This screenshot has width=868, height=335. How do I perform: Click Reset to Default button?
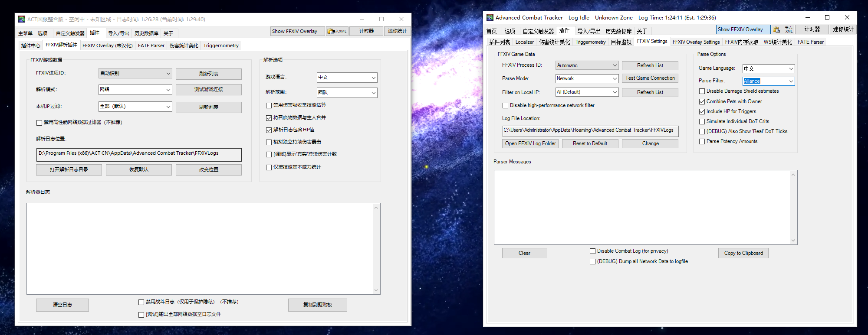click(x=590, y=143)
